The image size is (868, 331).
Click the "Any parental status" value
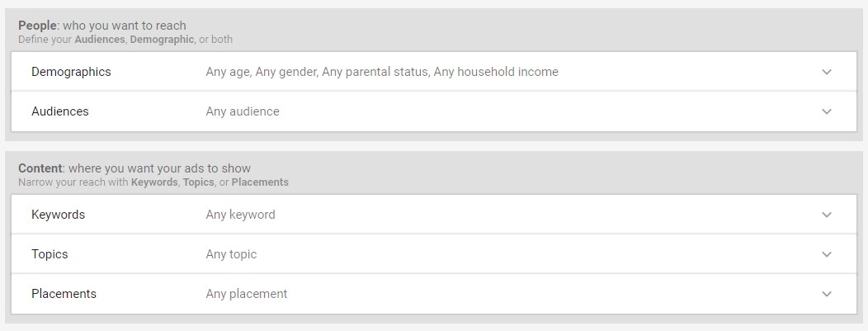(375, 72)
